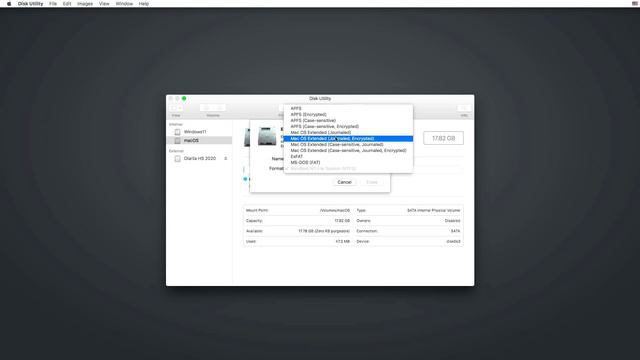
Task: Select macOS volume in sidebar
Action: 200,140
